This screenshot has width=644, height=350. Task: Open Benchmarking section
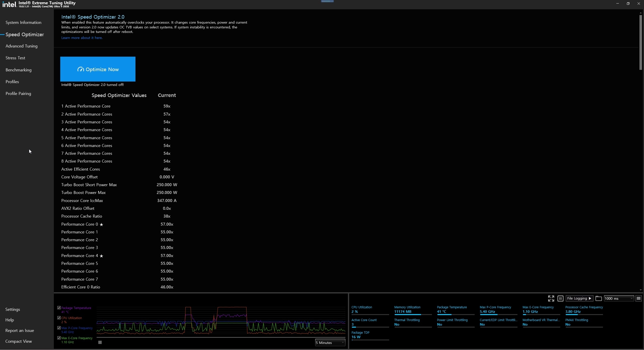tap(18, 70)
